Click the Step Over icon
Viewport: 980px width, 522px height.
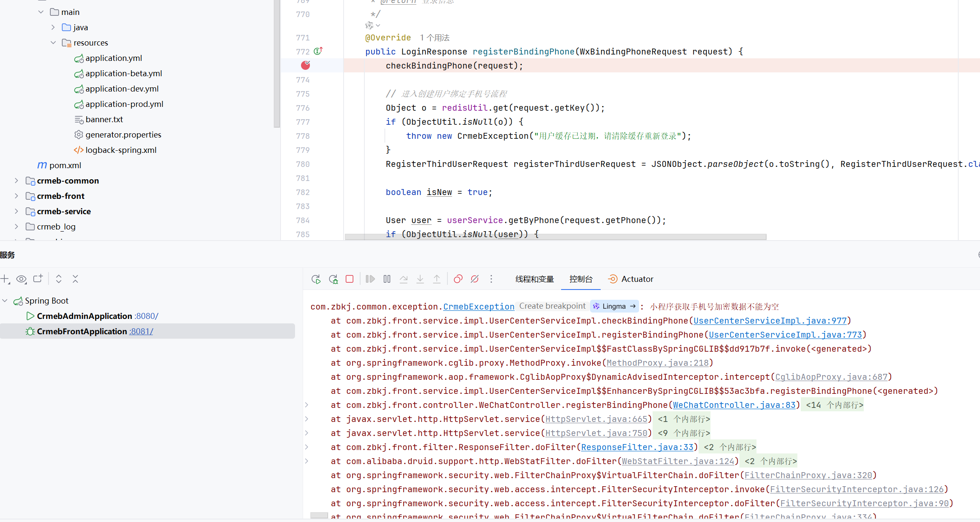point(404,279)
